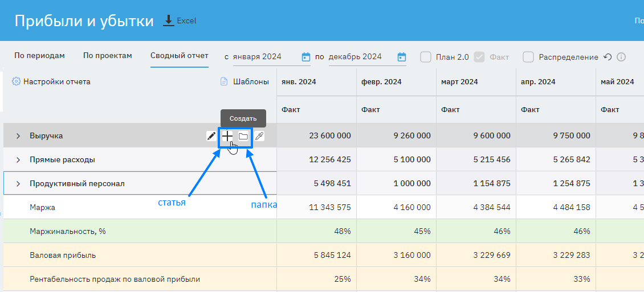This screenshot has height=292, width=644.
Task: Click the plus icon to create an article
Action: [227, 136]
